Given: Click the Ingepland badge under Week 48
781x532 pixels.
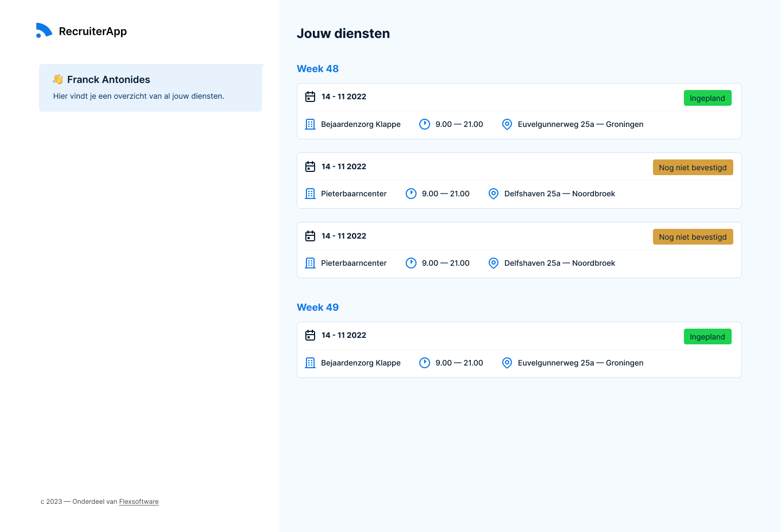Looking at the screenshot, I should [707, 98].
